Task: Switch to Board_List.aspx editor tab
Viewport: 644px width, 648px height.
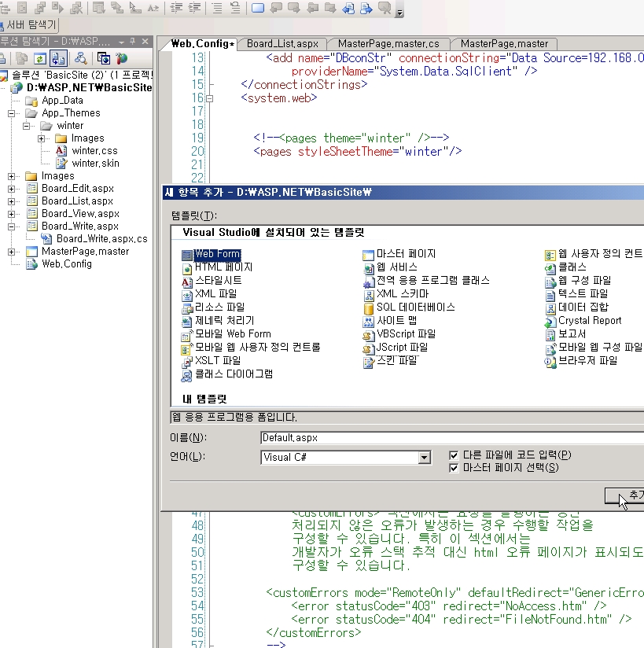Action: pyautogui.click(x=282, y=44)
